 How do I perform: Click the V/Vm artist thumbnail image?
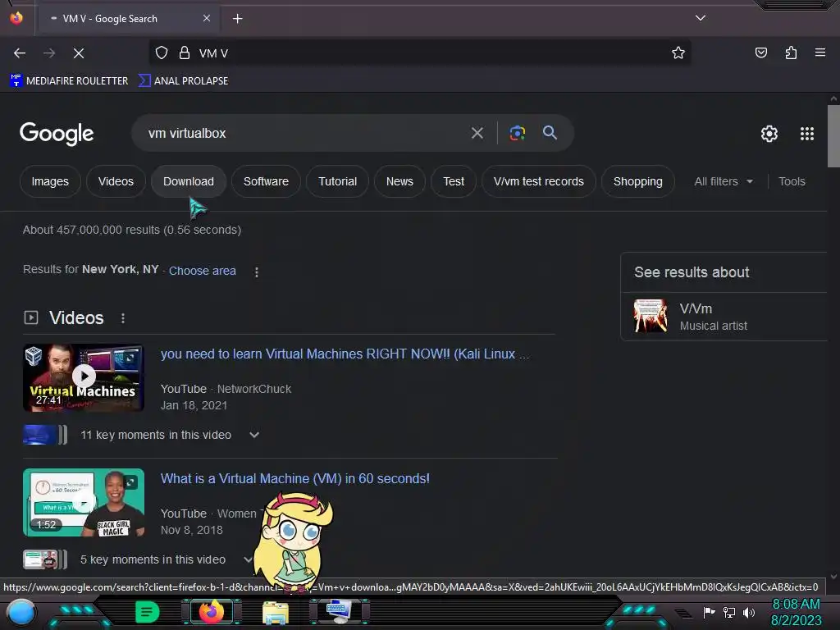(x=651, y=316)
